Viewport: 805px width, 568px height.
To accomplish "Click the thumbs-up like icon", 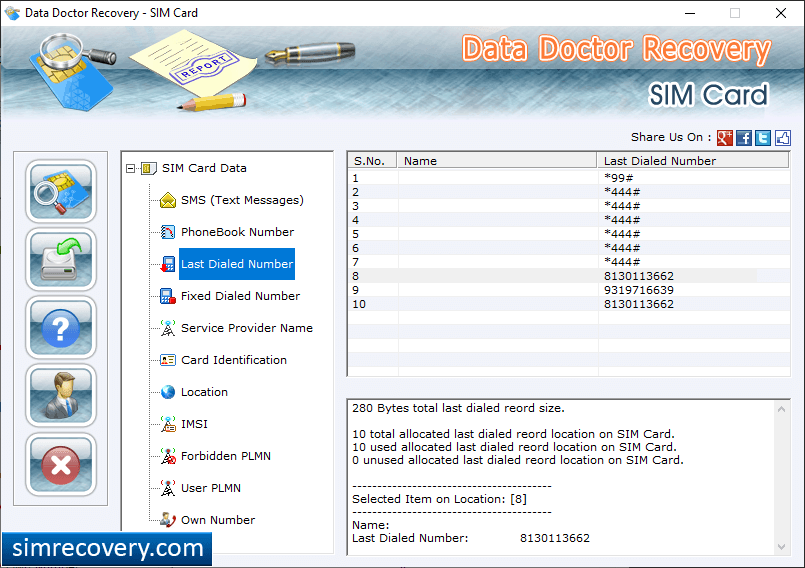I will 782,138.
